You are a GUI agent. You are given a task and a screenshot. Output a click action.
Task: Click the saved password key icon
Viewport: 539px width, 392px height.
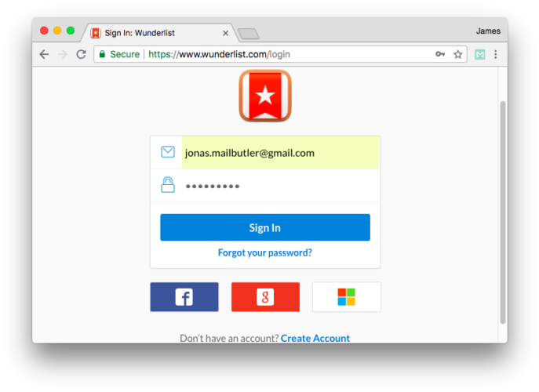point(440,54)
